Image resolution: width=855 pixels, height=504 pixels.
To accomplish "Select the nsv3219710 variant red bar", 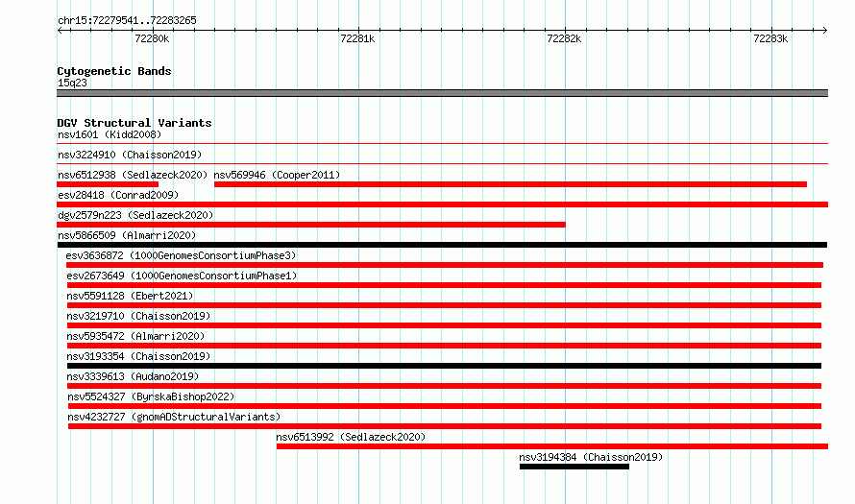I will 445,325.
